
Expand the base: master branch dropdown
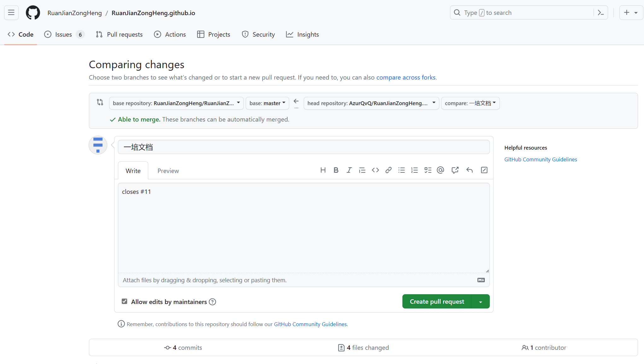click(267, 103)
